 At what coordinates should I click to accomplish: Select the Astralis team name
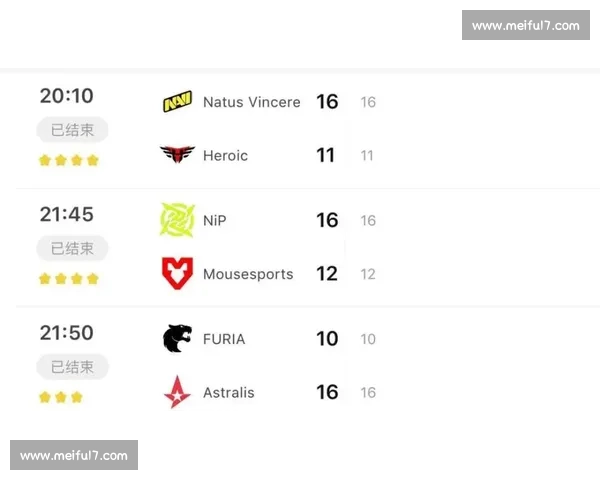pyautogui.click(x=229, y=392)
